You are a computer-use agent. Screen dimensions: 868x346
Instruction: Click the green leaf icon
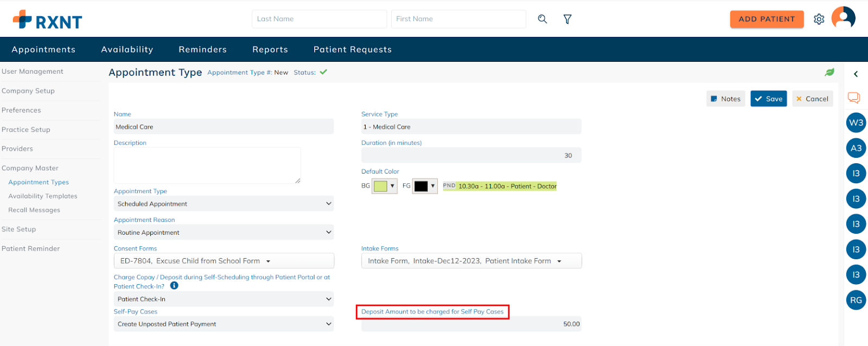[x=829, y=72]
